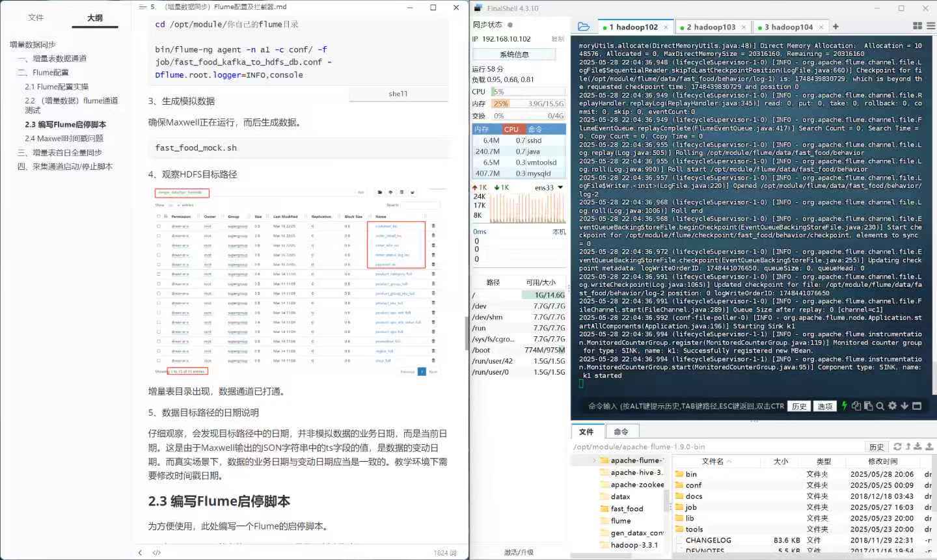
Task: Click the /opt/module/apache-flume path field
Action: pyautogui.click(x=718, y=447)
